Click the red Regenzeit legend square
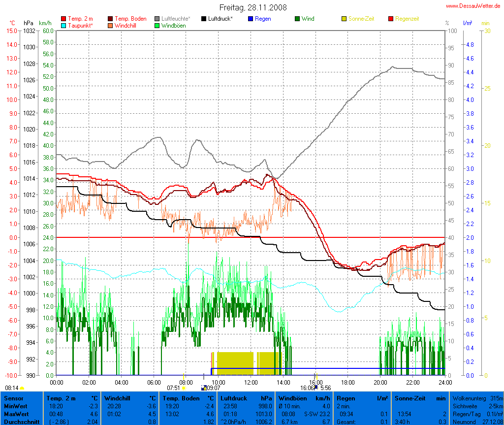 (391, 19)
